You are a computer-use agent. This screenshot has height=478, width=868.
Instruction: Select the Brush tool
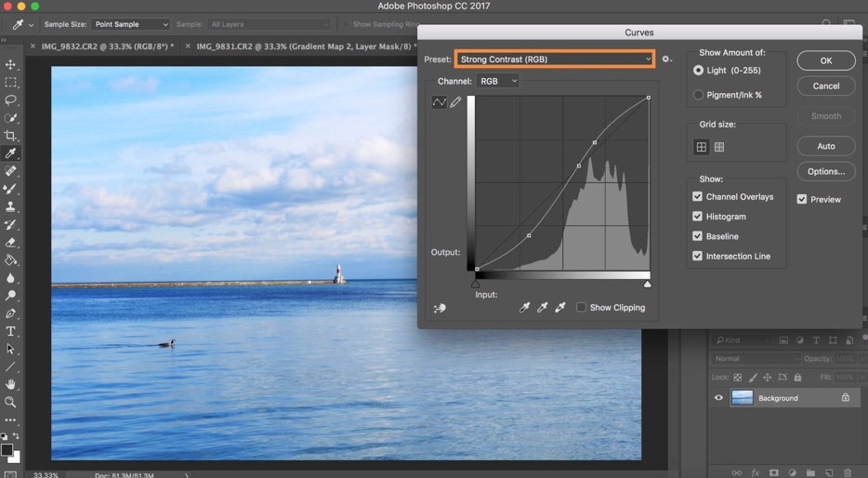(10, 189)
